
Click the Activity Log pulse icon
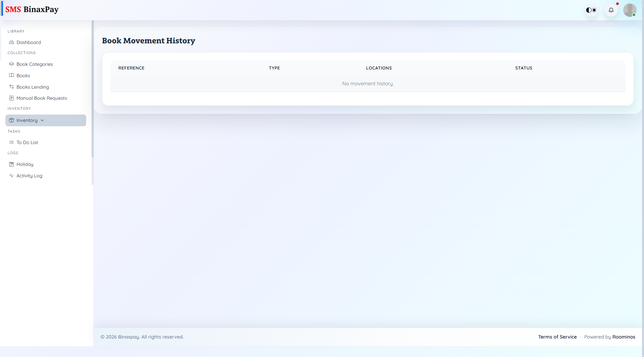[11, 175]
